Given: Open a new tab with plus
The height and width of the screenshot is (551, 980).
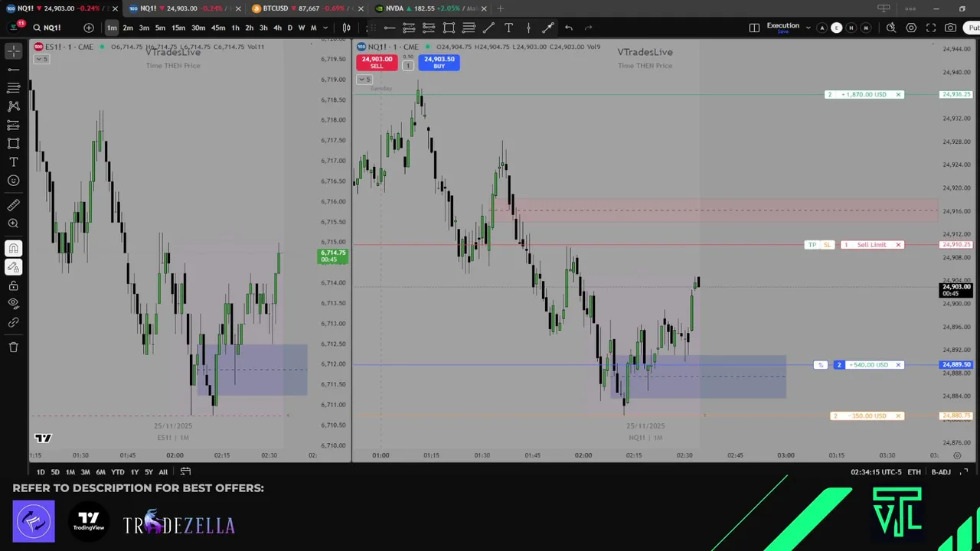Looking at the screenshot, I should click(x=500, y=8).
